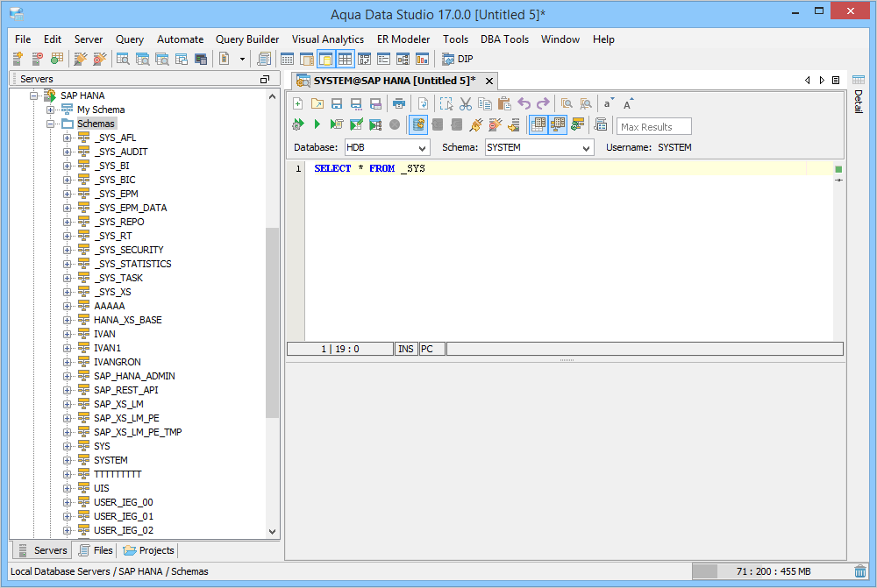The image size is (877, 588).
Task: Click the Print icon in editor toolbar
Action: point(399,104)
